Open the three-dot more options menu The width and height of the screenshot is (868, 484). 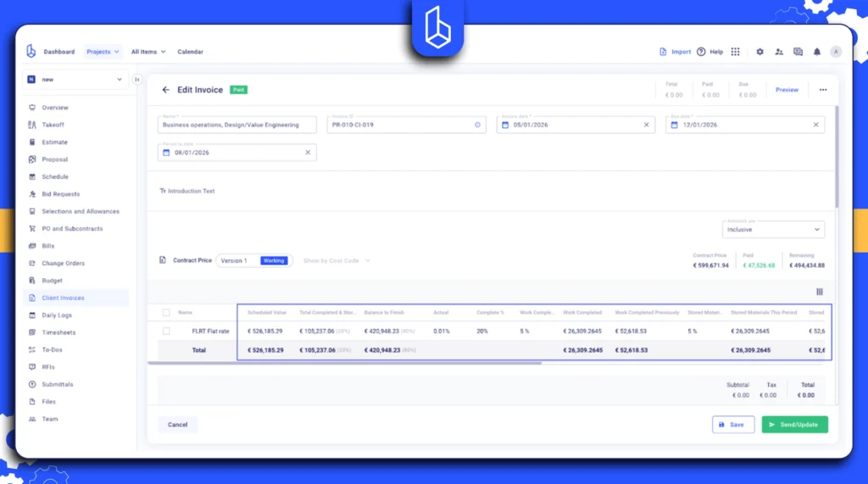pyautogui.click(x=823, y=90)
